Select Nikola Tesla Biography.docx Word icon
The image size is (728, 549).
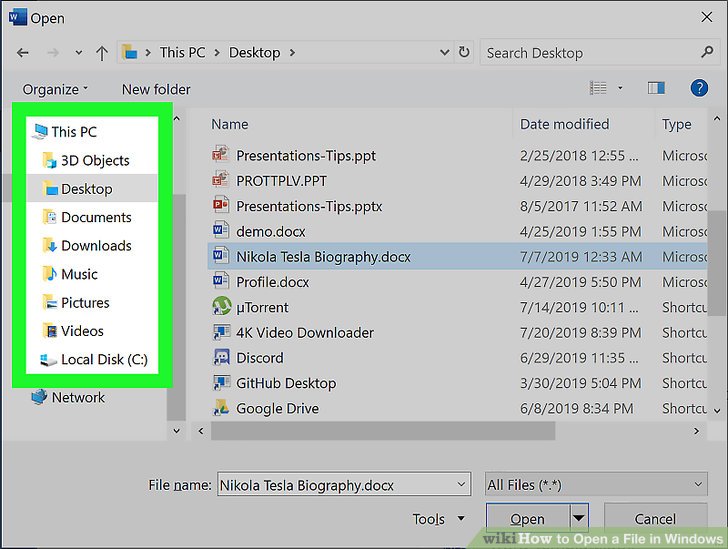tap(221, 255)
